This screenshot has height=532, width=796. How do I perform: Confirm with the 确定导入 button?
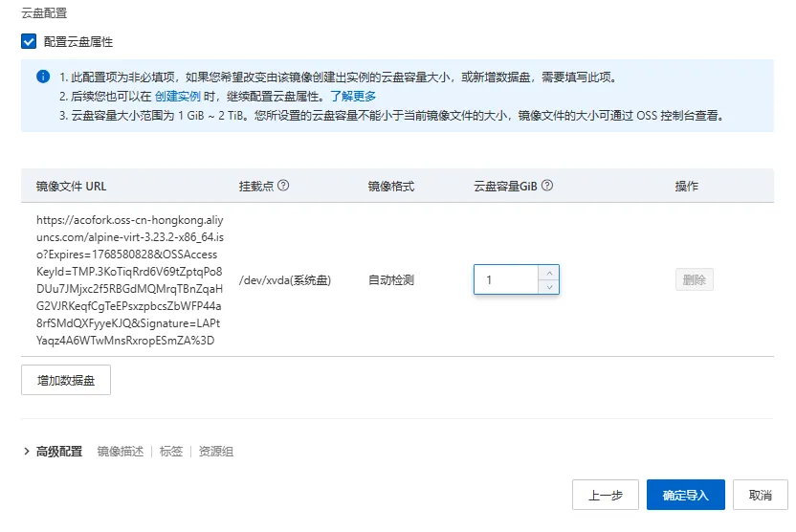pos(685,495)
